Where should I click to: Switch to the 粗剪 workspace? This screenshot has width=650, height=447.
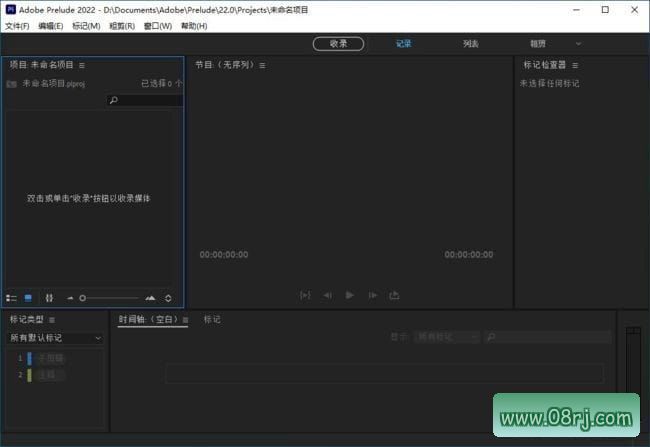(x=538, y=44)
